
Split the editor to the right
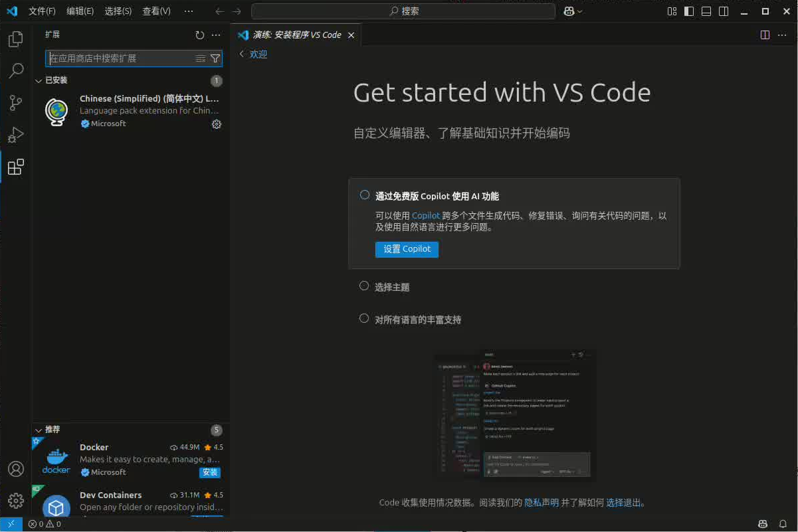click(765, 35)
